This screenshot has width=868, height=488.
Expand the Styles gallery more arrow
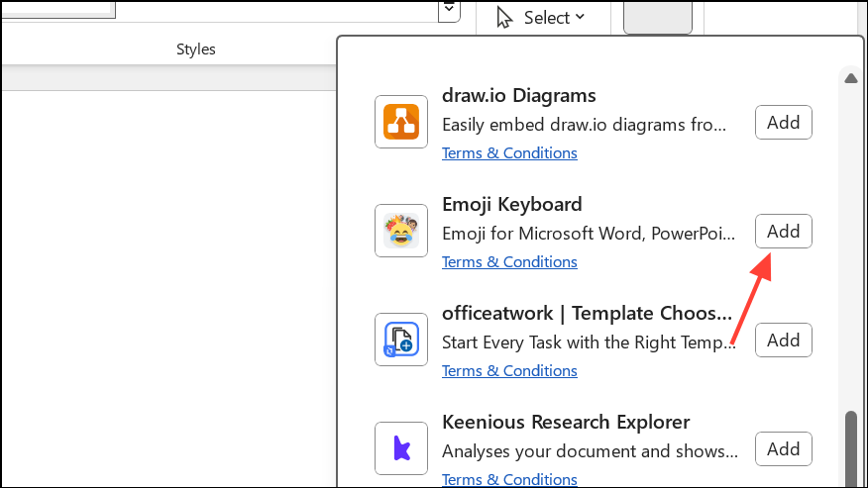pos(449,10)
